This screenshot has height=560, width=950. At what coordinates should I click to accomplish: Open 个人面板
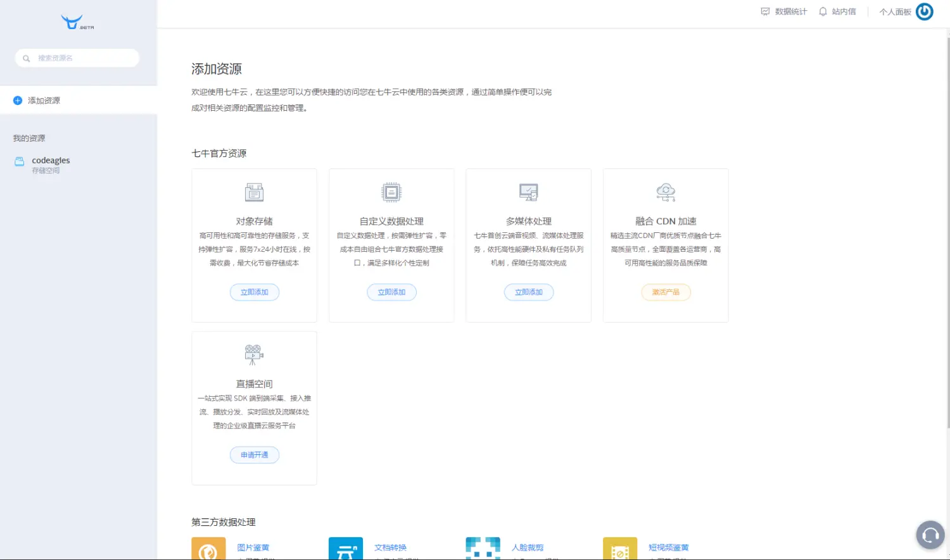895,12
